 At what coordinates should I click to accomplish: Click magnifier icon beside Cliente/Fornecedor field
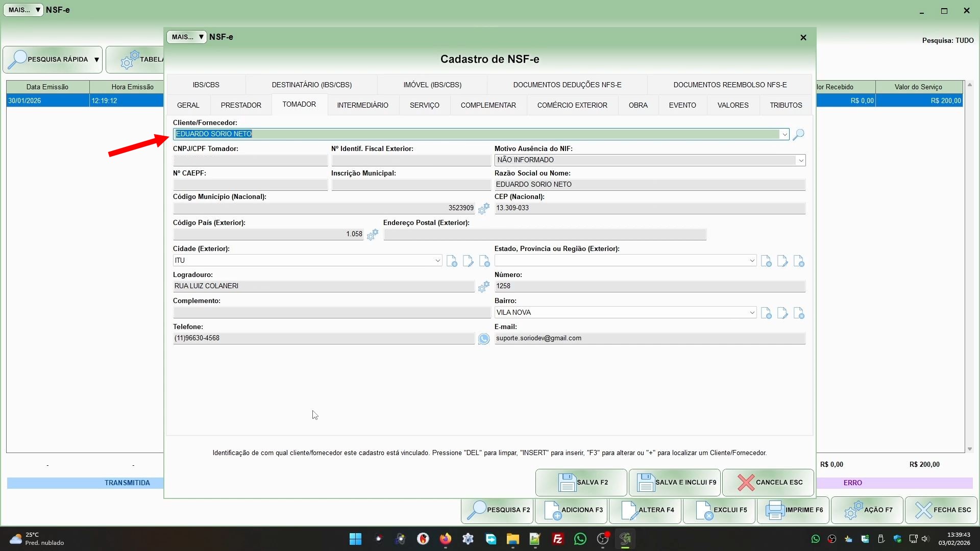[x=799, y=134]
